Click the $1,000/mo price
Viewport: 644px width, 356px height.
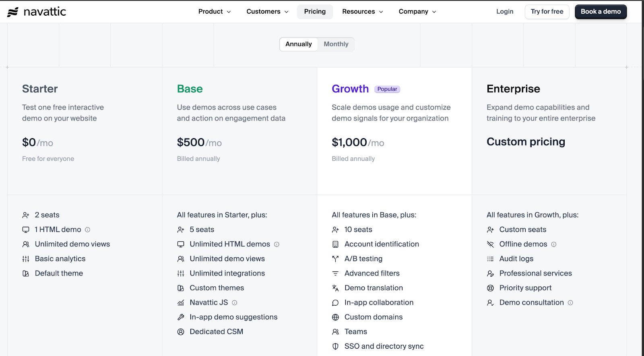[358, 143]
